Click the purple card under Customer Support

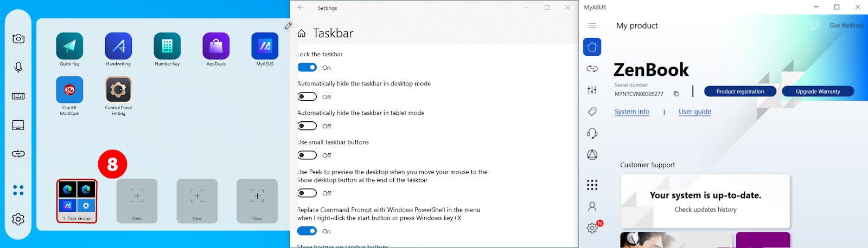[763, 240]
